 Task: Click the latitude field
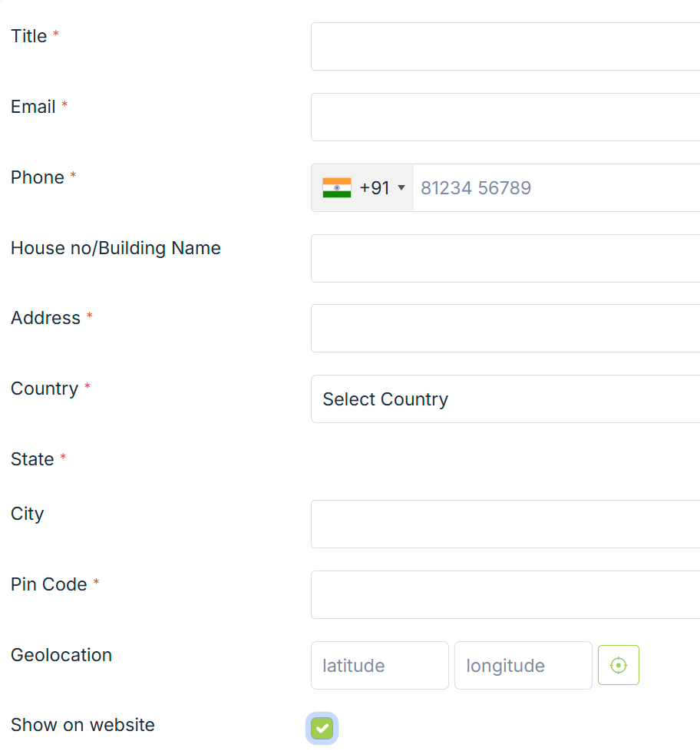pyautogui.click(x=380, y=666)
